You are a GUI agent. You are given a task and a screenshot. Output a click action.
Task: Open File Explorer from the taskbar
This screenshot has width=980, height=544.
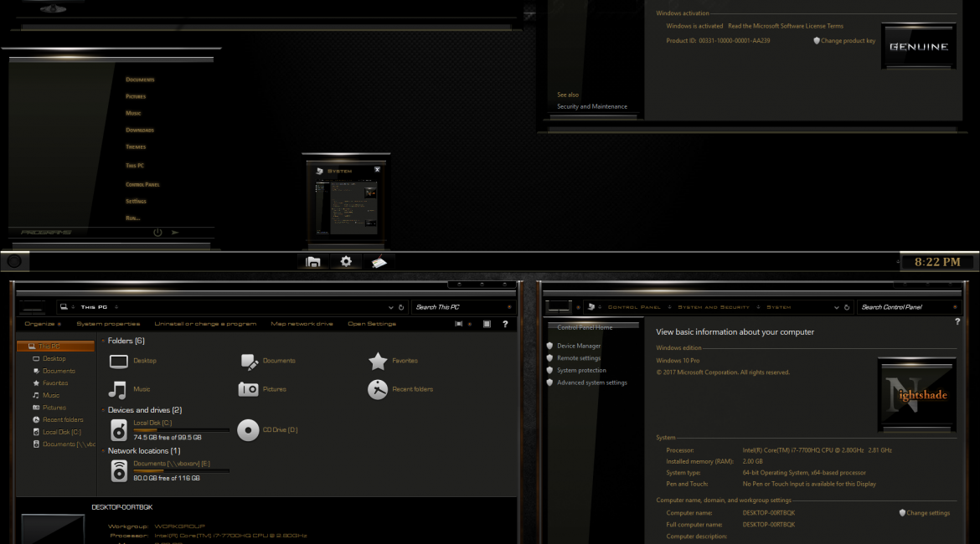coord(313,262)
